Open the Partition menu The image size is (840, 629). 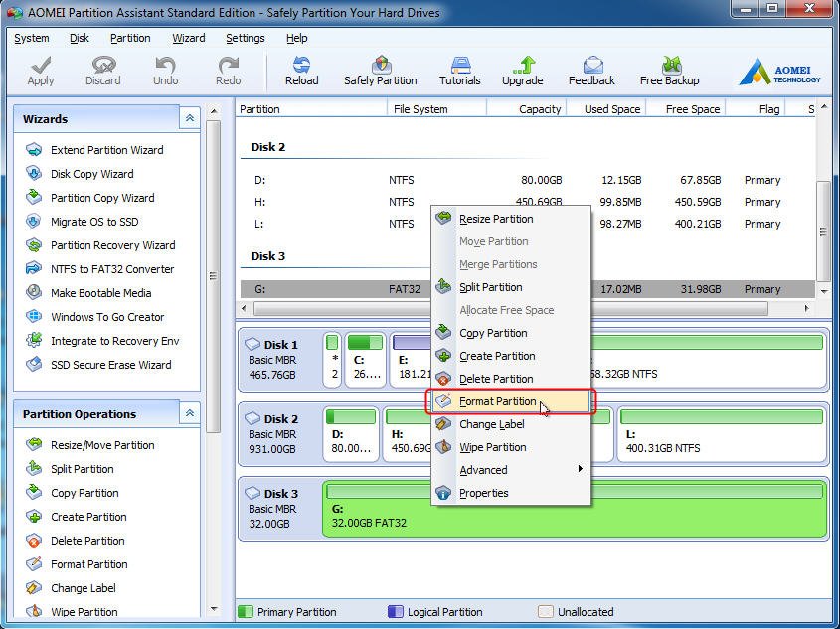[x=130, y=38]
